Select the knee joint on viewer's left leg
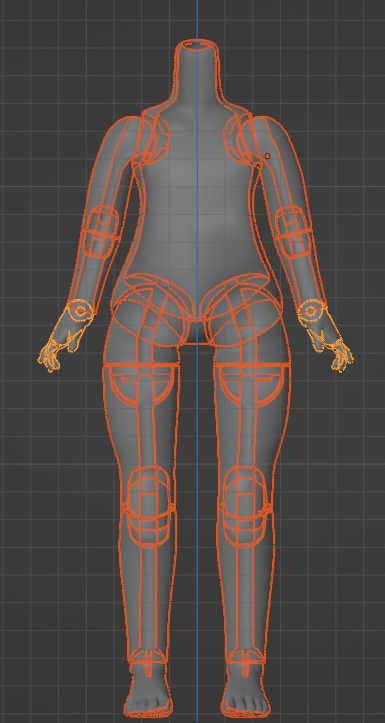This screenshot has height=723, width=385. [148, 506]
